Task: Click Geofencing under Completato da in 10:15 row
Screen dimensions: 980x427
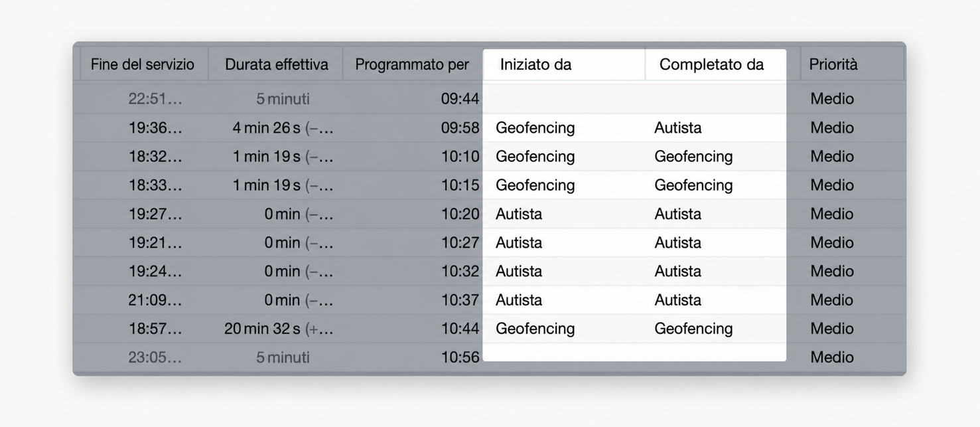Action: coord(693,185)
